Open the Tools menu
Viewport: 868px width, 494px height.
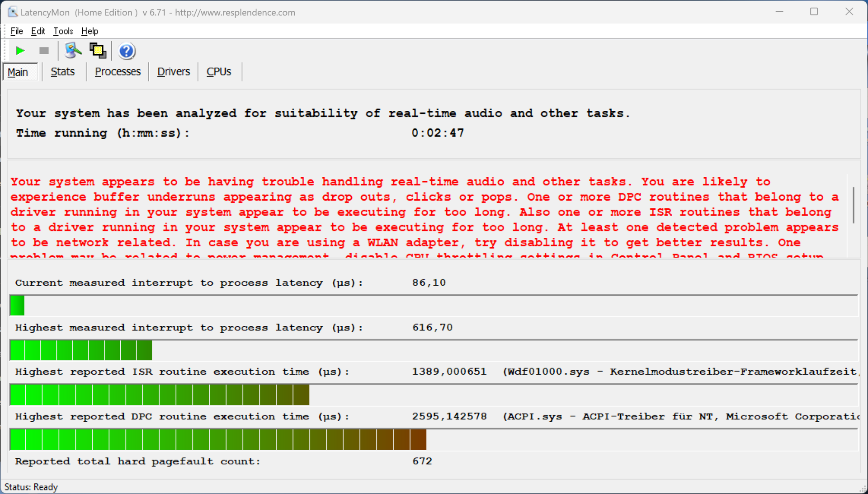[x=63, y=31]
